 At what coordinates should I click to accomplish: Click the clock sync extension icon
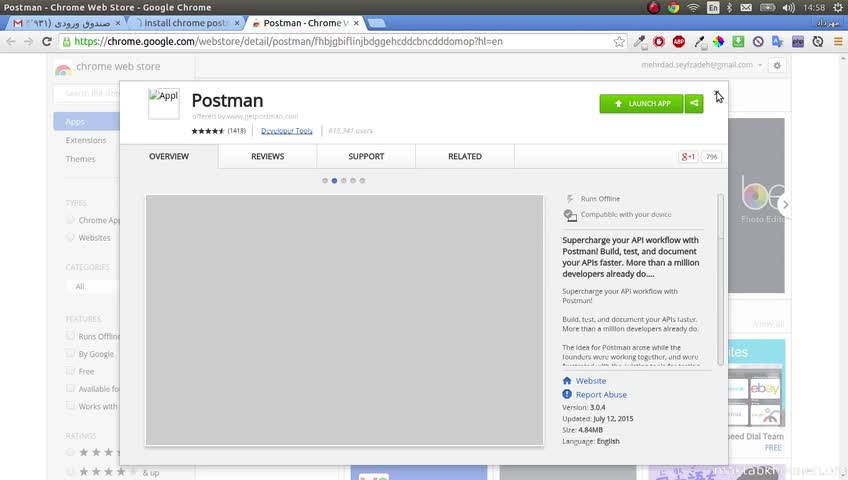tap(818, 42)
